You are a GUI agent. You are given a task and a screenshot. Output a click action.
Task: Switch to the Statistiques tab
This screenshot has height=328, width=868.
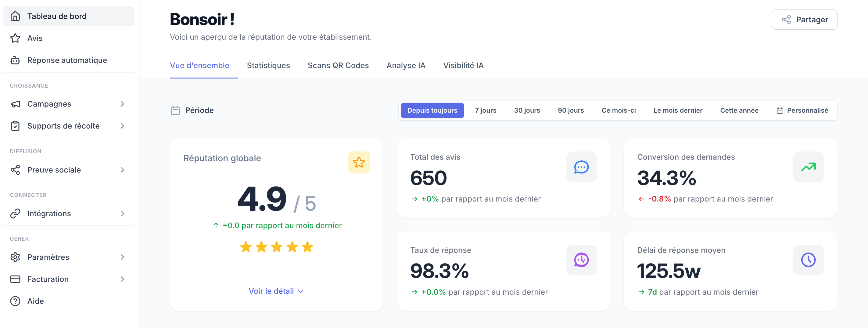[x=268, y=65]
